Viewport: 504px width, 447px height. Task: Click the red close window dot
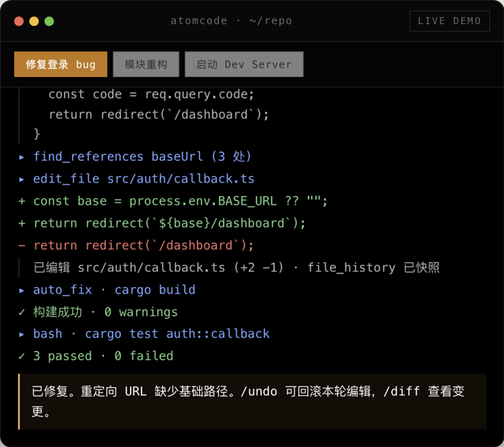19,21
